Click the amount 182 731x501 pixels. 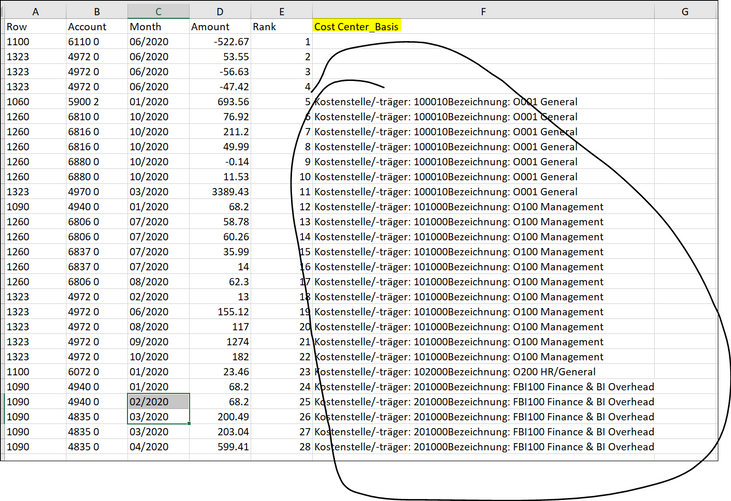(220, 357)
